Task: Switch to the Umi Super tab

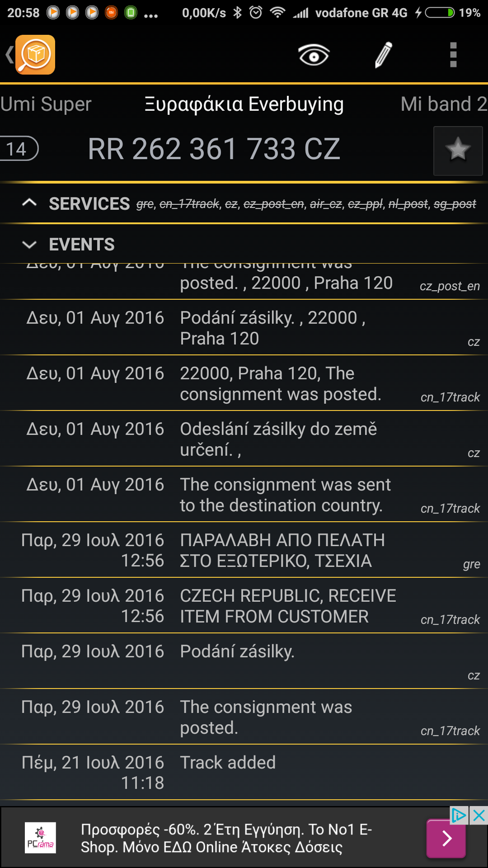Action: [46, 104]
